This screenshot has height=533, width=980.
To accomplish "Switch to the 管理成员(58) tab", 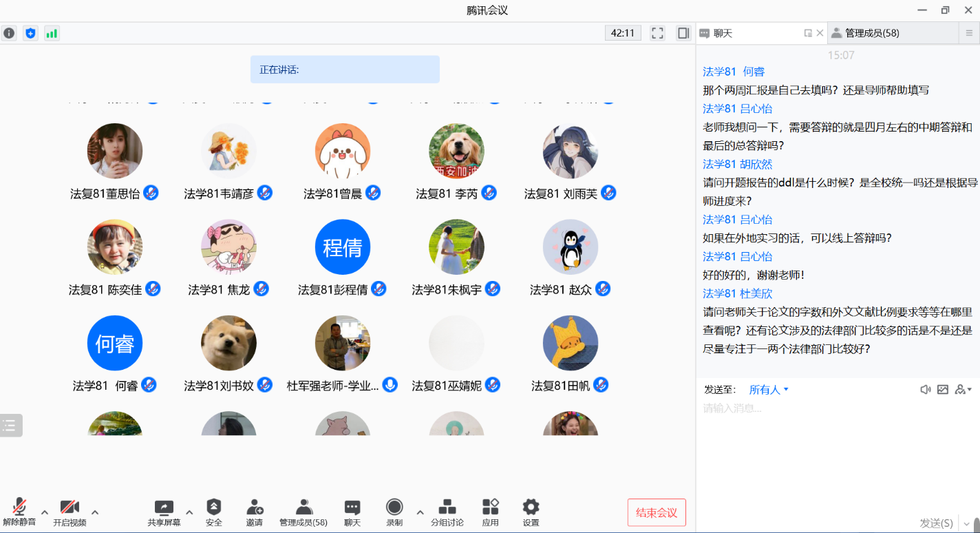I will 871,33.
